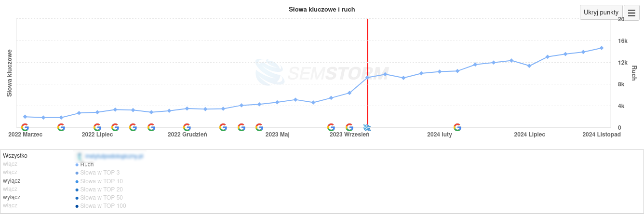The image size is (644, 217).
Task: Click the SEMSTORM globe marker on the timeline
Action: (367, 127)
